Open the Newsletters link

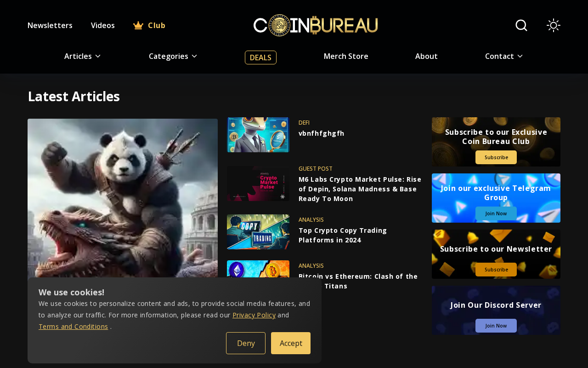click(x=50, y=25)
